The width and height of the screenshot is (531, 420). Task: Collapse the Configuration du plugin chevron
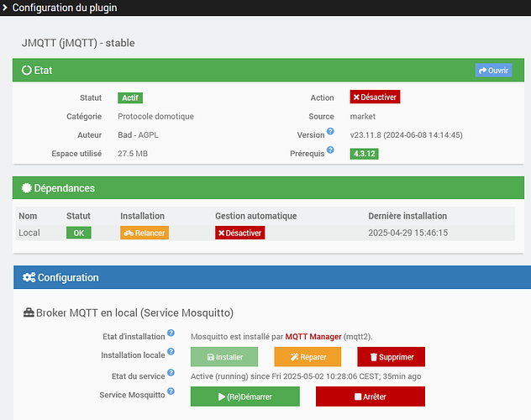(5, 8)
